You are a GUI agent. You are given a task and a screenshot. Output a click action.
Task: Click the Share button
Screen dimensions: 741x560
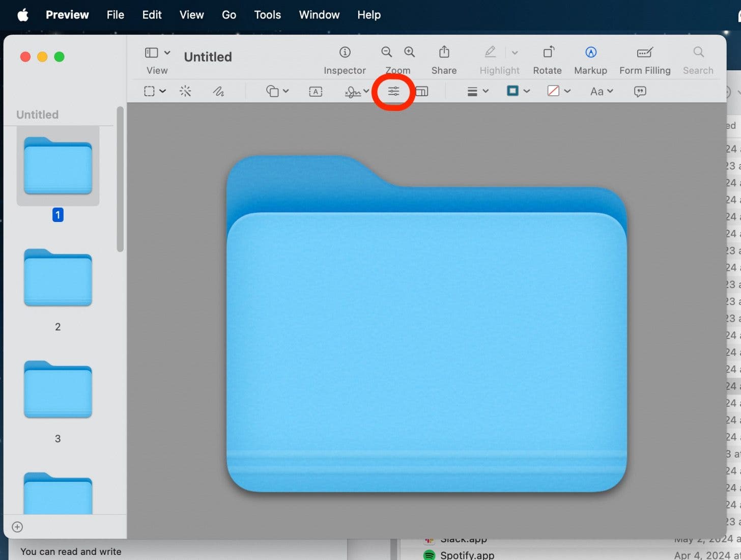444,52
